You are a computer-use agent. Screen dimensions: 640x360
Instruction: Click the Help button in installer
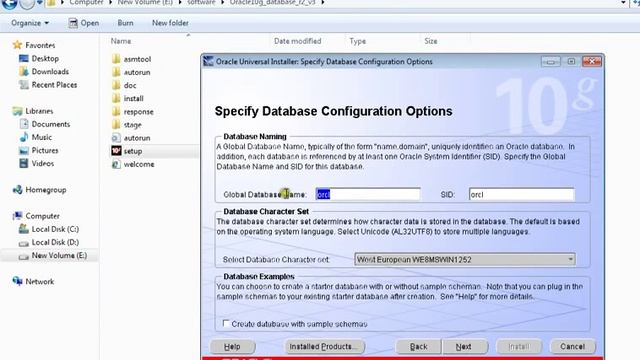[x=232, y=347]
